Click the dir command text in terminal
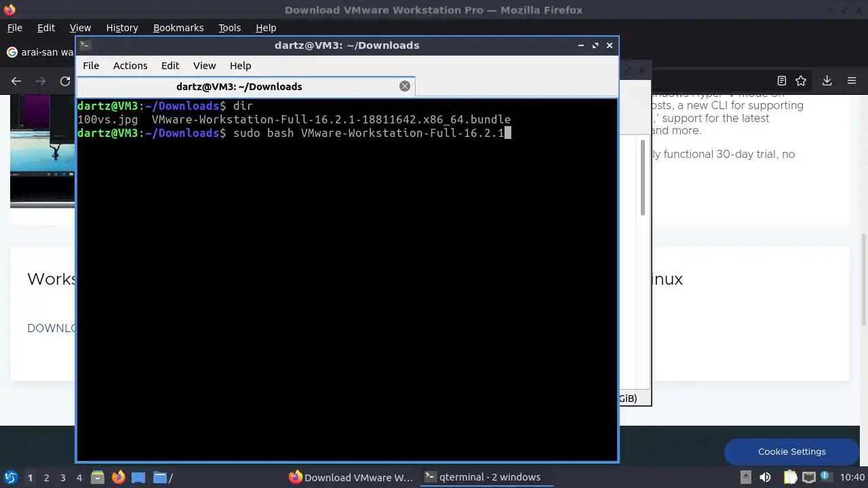The height and width of the screenshot is (488, 868). [x=243, y=106]
